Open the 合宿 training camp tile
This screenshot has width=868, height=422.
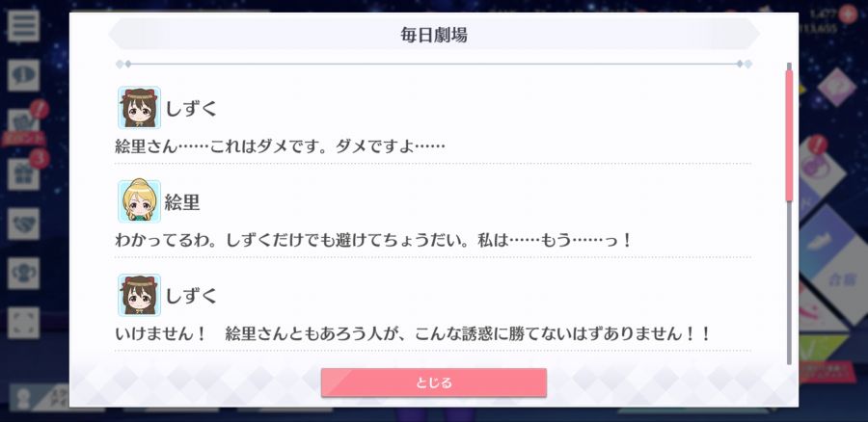tap(844, 277)
